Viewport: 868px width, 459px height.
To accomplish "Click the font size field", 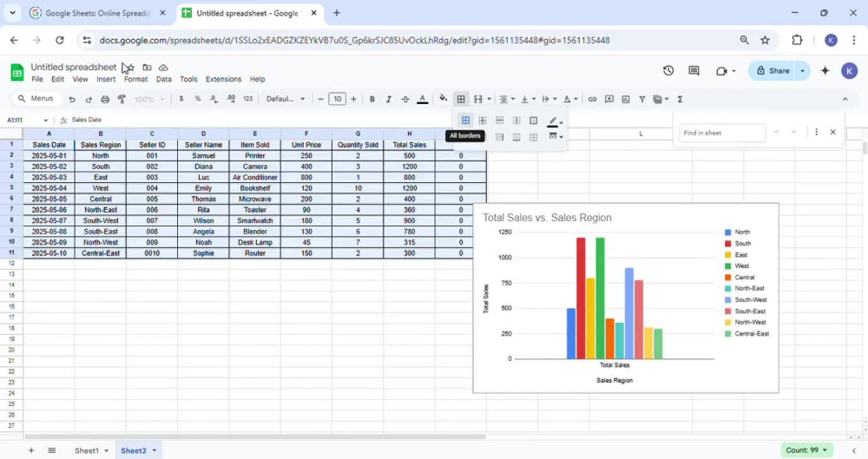I will point(337,99).
